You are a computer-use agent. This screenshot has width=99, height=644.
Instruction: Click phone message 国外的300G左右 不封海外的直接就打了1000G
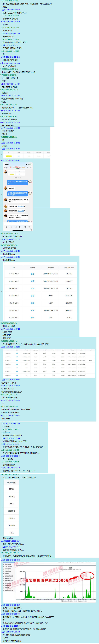[x=18, y=217]
